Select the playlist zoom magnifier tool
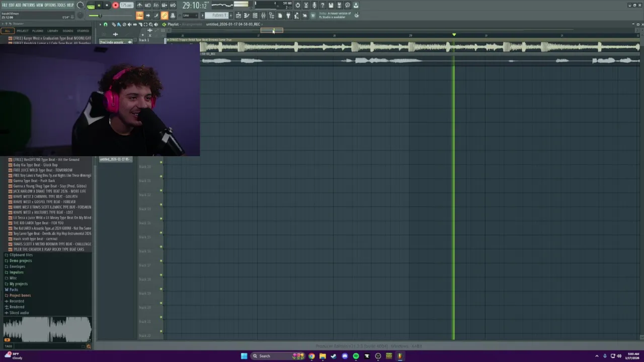 [x=151, y=24]
